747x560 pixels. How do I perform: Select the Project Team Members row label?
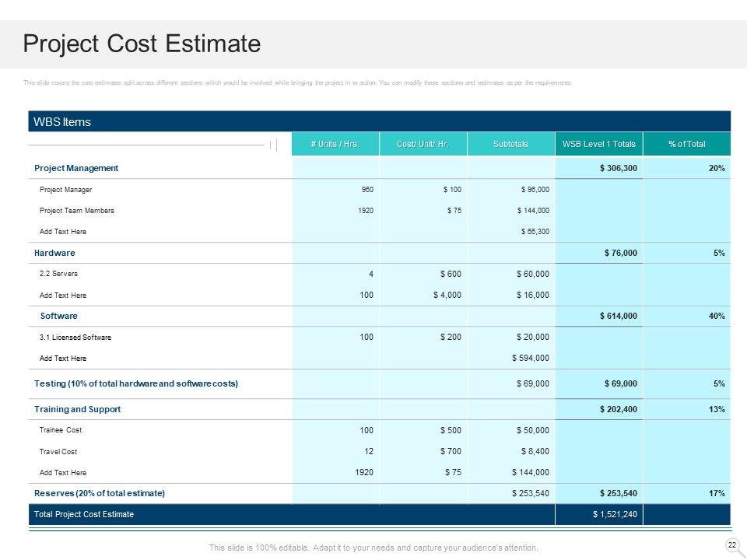[76, 211]
